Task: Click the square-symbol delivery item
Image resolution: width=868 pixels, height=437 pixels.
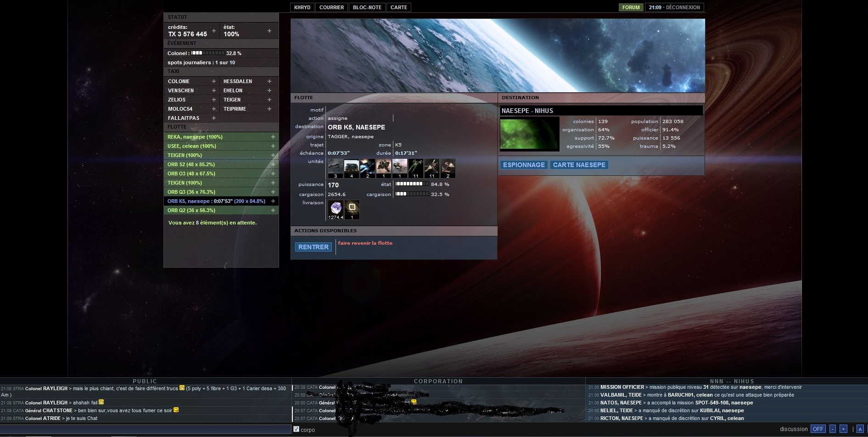Action: pyautogui.click(x=352, y=210)
